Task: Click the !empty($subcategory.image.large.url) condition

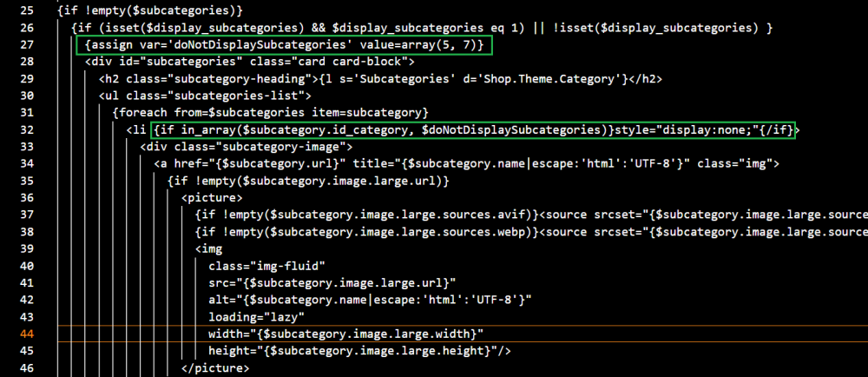Action: [x=308, y=181]
